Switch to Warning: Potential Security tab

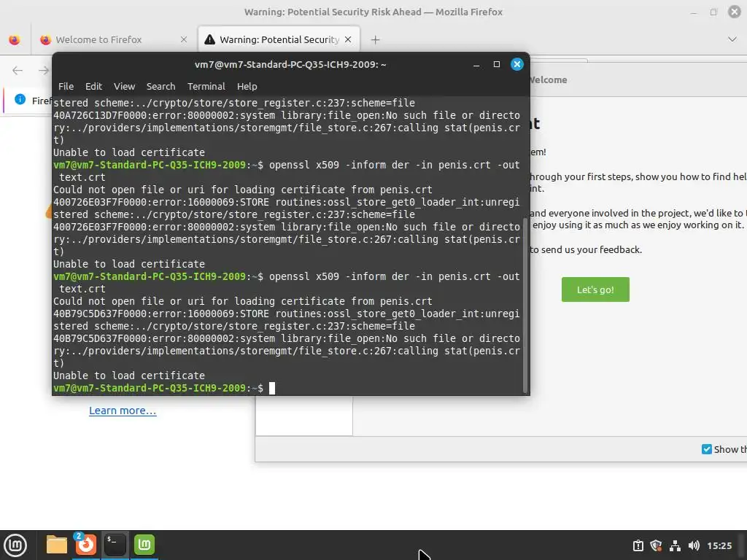coord(279,39)
